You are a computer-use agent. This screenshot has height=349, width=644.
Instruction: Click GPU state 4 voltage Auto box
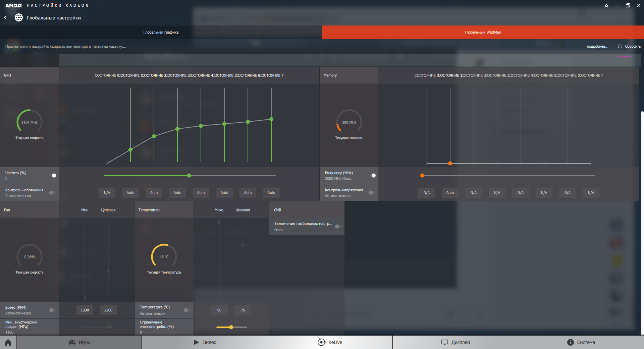[201, 193]
